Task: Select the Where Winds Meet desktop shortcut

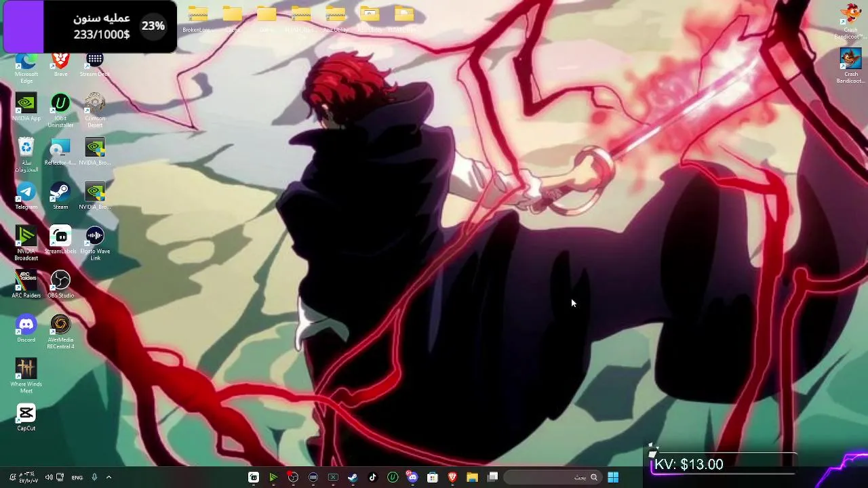Action: pyautogui.click(x=26, y=376)
